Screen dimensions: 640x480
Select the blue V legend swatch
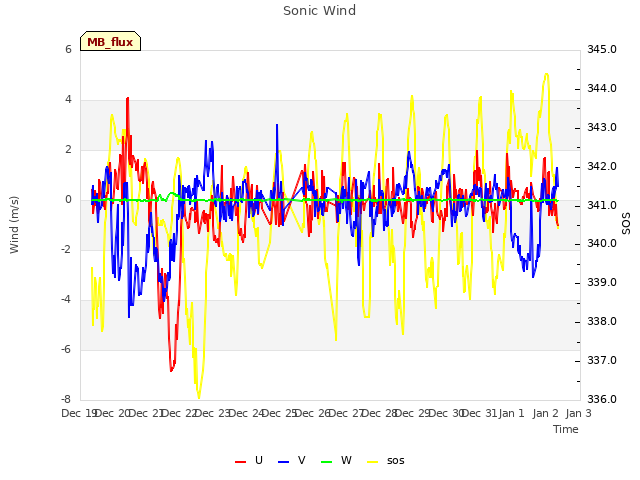(x=283, y=461)
